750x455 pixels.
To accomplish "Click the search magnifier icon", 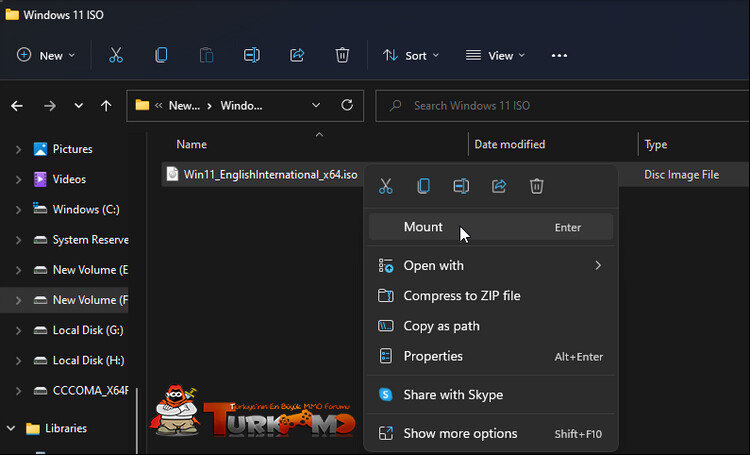I will (396, 106).
